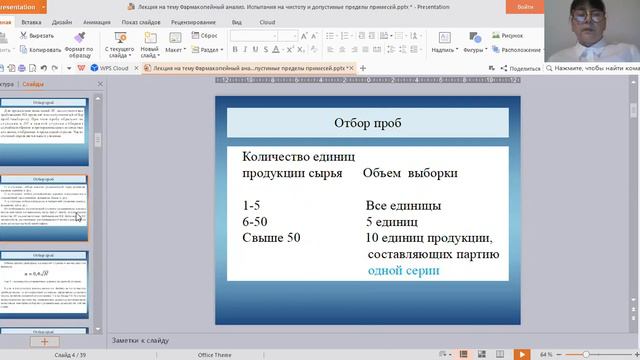Open the Animation (Анимация) ribbon tab
Viewport: 640px width, 360px height.
pos(97,22)
